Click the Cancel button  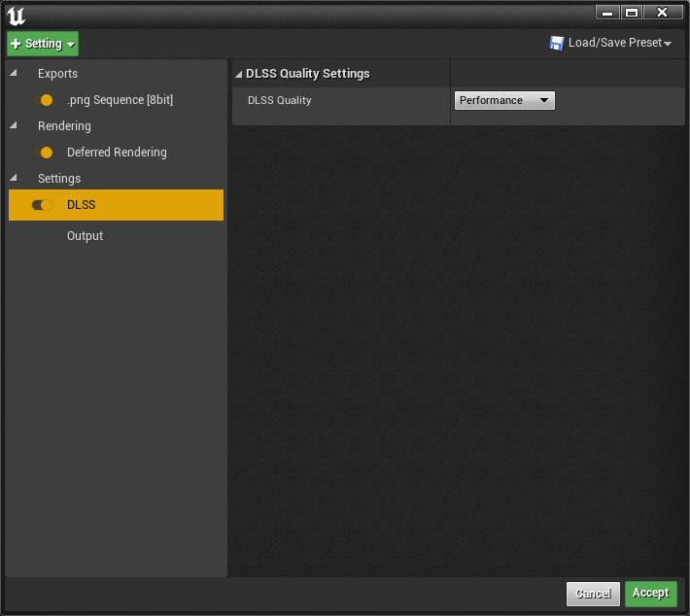(593, 594)
